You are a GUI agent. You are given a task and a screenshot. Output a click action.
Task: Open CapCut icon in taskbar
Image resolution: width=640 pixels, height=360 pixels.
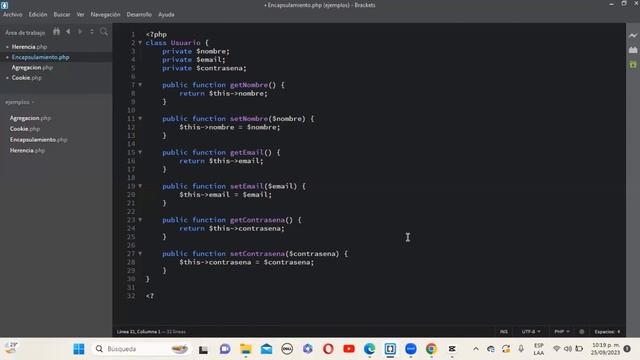[452, 349]
